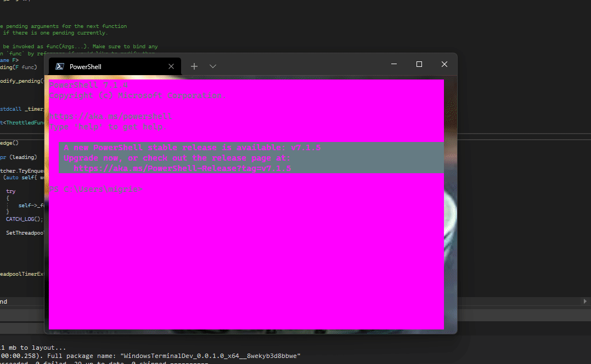Close the PowerShell tab
The width and height of the screenshot is (591, 364).
coord(171,67)
